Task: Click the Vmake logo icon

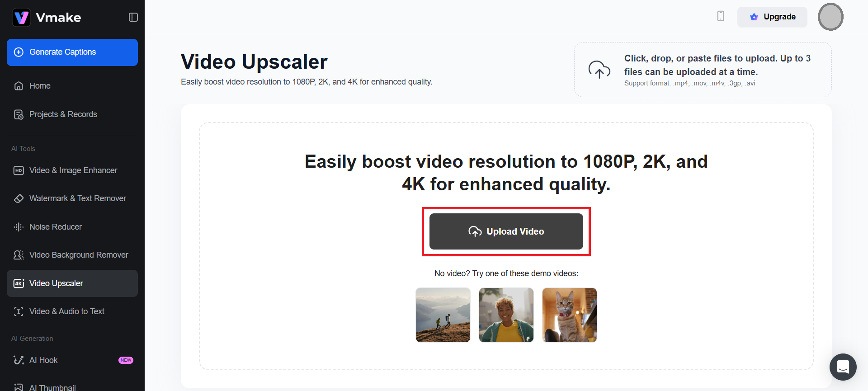Action: pos(21,18)
